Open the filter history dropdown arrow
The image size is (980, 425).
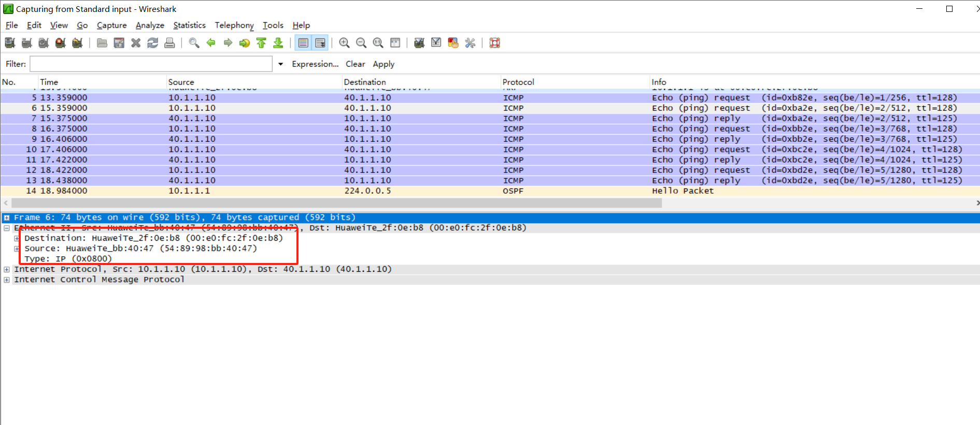pos(281,64)
